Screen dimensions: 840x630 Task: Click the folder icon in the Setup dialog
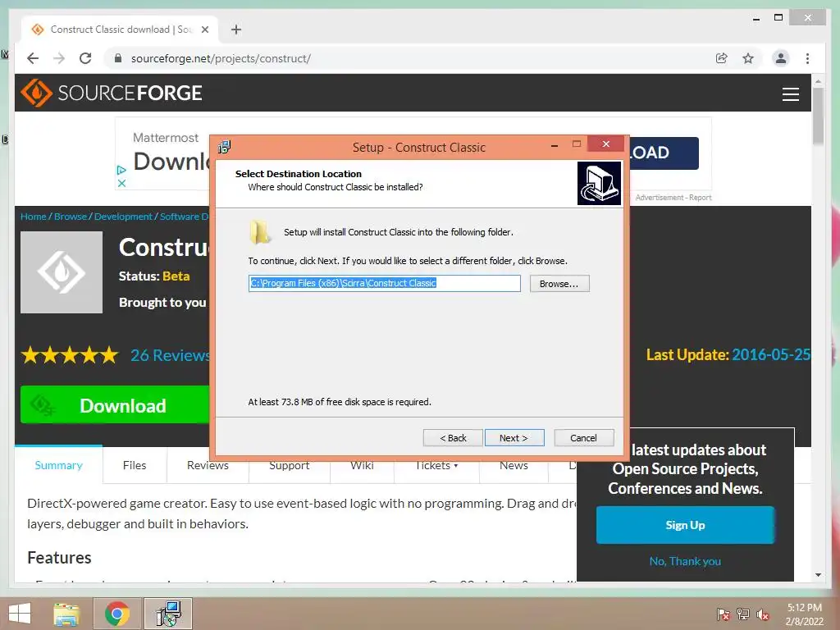(260, 232)
